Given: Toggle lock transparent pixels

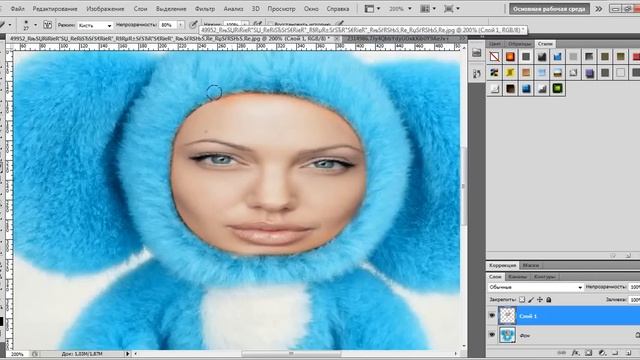Looking at the screenshot, I should click(522, 300).
